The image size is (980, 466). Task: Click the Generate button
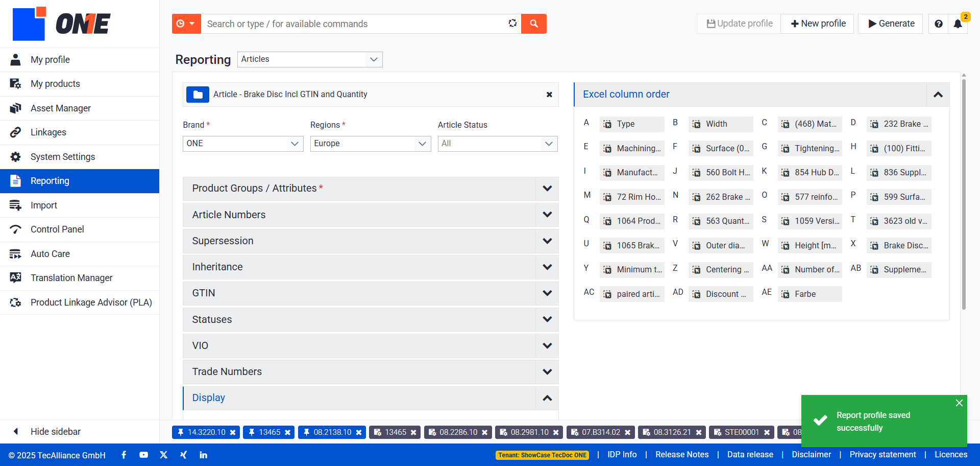(891, 24)
